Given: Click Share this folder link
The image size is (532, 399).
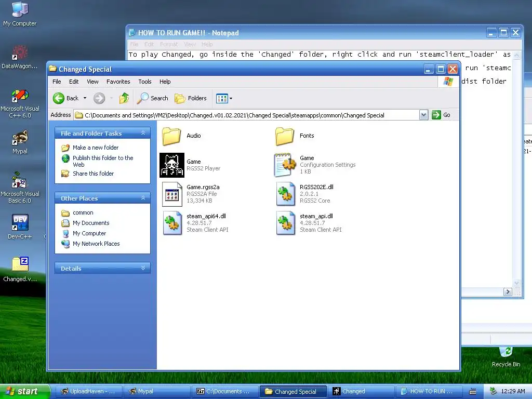Looking at the screenshot, I should point(93,174).
